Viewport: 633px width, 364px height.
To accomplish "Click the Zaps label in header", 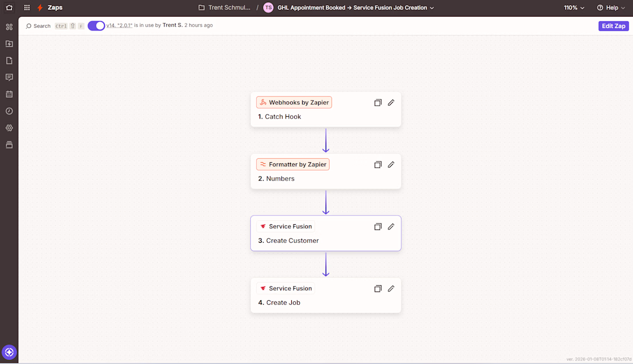I will pyautogui.click(x=55, y=7).
